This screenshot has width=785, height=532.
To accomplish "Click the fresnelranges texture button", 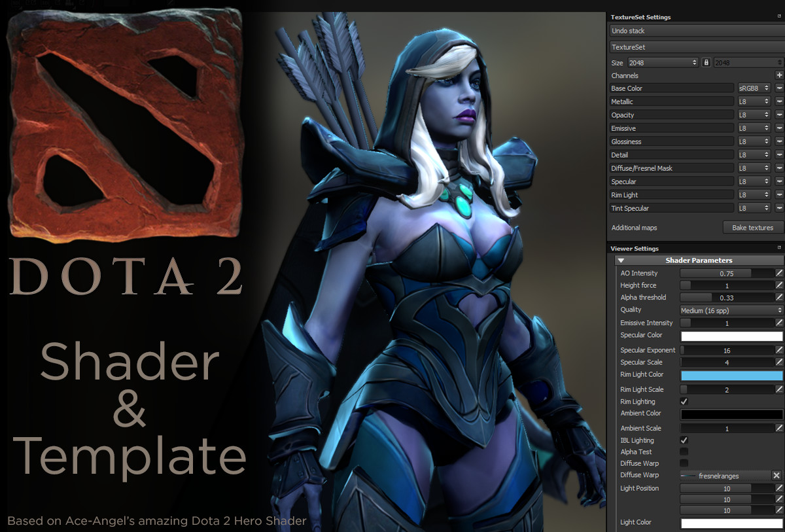I will [724, 476].
